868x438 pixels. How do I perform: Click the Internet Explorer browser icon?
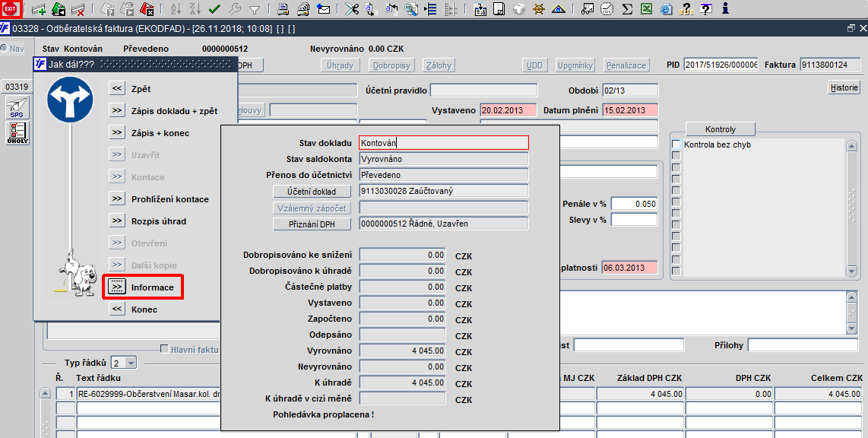[x=666, y=9]
